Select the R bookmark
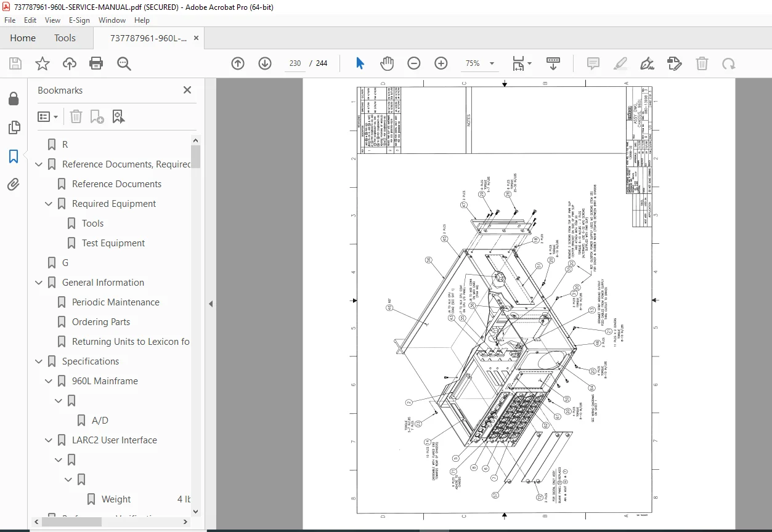The height and width of the screenshot is (532, 772). (65, 145)
